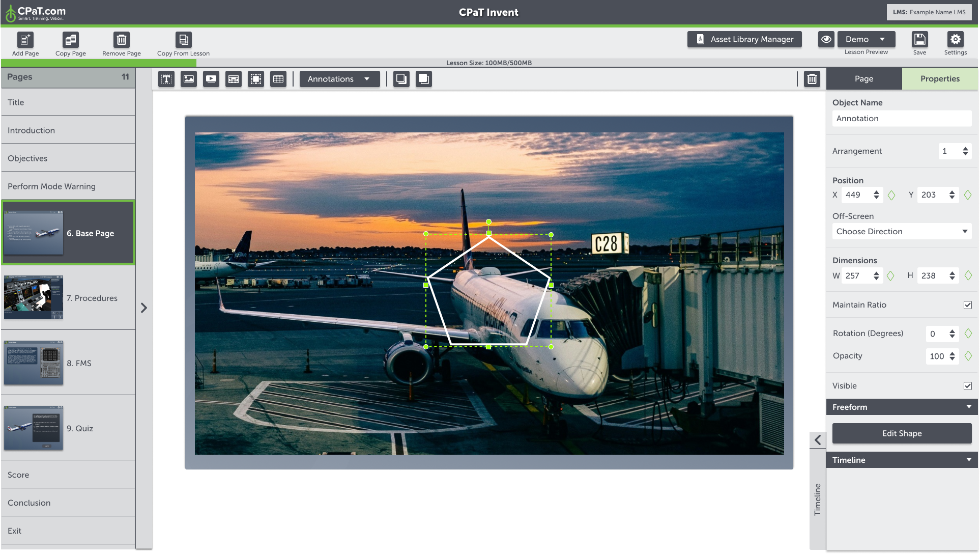Select the 7. Procedures page thumbnail
This screenshot has height=554, width=980.
[x=34, y=298]
